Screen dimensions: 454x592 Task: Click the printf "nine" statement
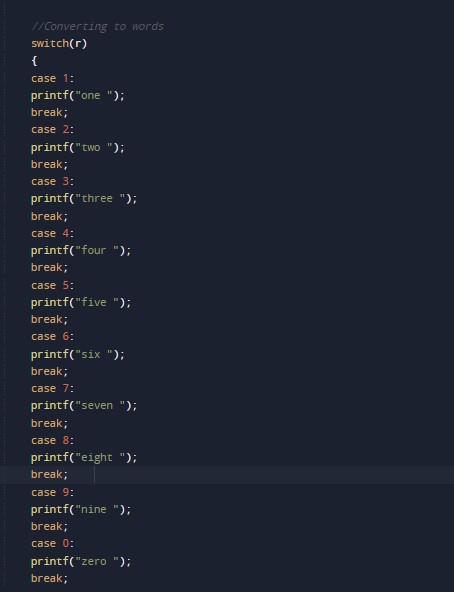pos(81,510)
